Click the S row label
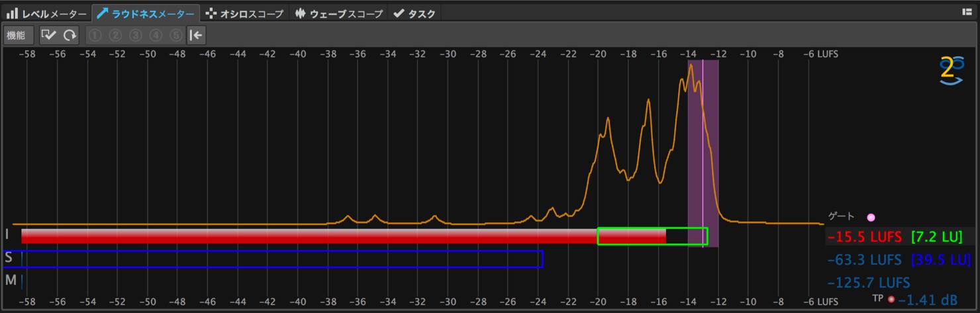The width and height of the screenshot is (980, 313). pyautogui.click(x=9, y=257)
